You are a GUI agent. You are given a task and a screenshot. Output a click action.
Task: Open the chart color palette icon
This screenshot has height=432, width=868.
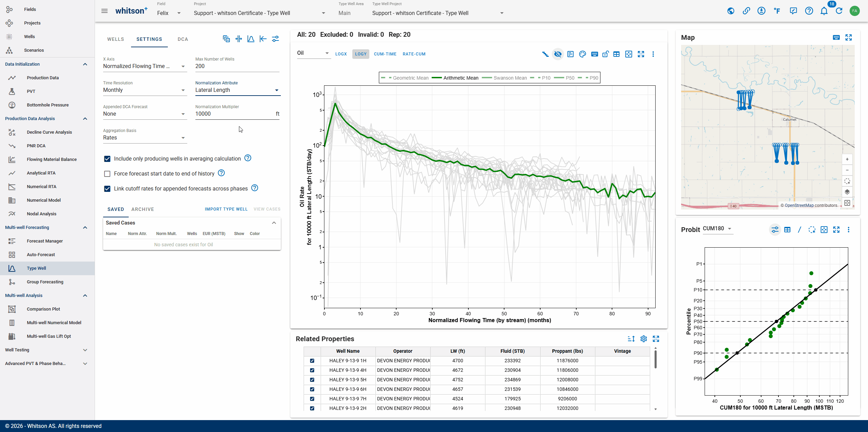(582, 54)
